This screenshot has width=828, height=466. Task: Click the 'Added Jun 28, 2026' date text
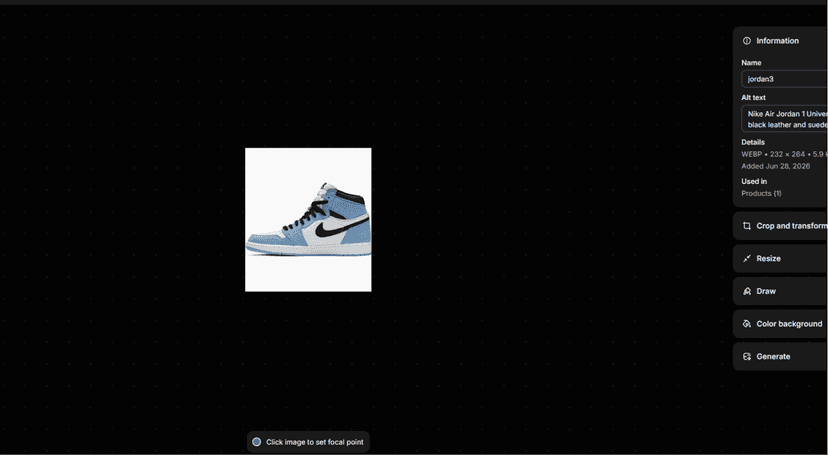[775, 166]
